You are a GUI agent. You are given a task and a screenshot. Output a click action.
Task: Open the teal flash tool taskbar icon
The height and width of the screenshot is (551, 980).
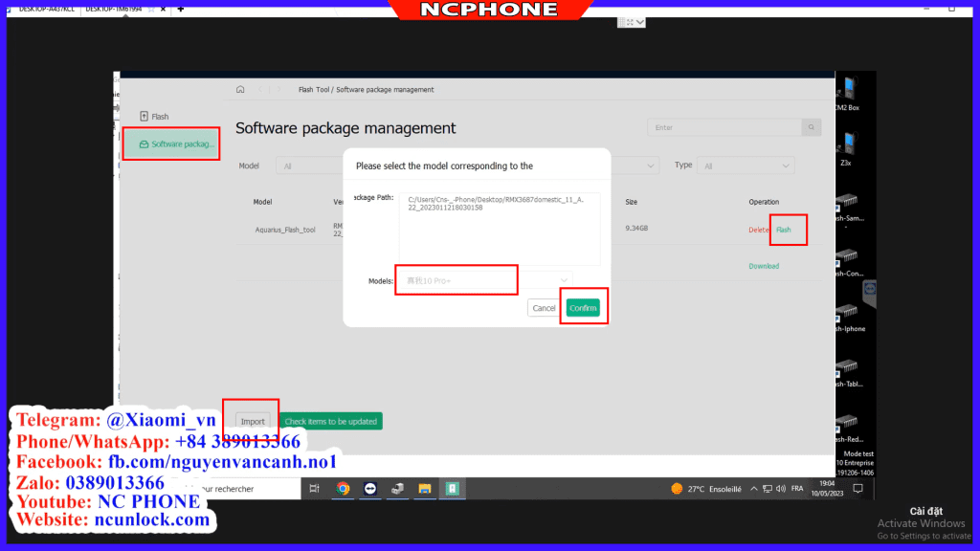tap(452, 488)
